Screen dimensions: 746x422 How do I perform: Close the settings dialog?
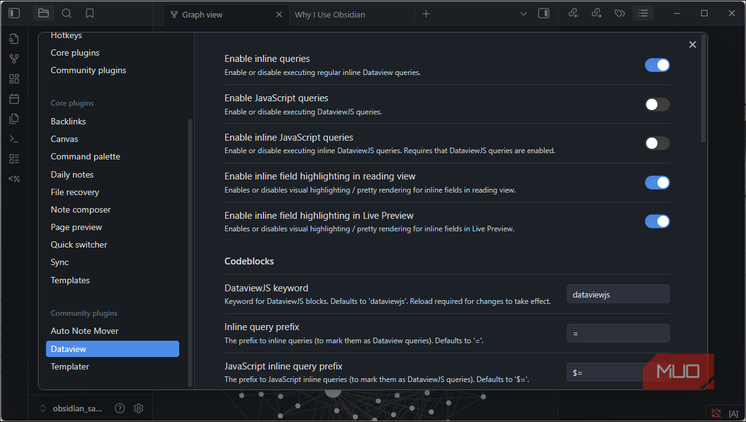pyautogui.click(x=692, y=44)
